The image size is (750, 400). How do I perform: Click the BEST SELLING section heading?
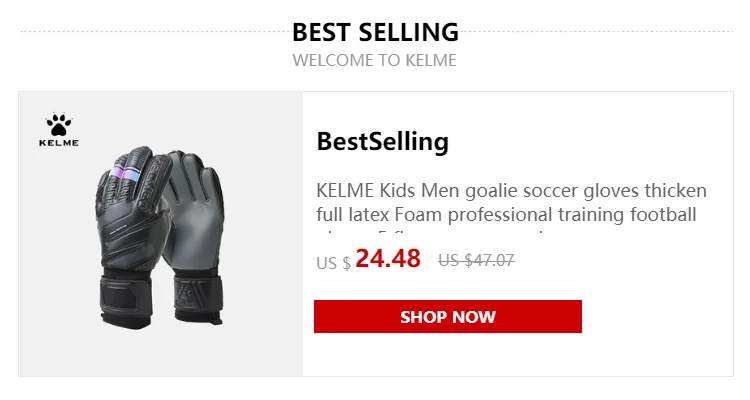pyautogui.click(x=375, y=32)
